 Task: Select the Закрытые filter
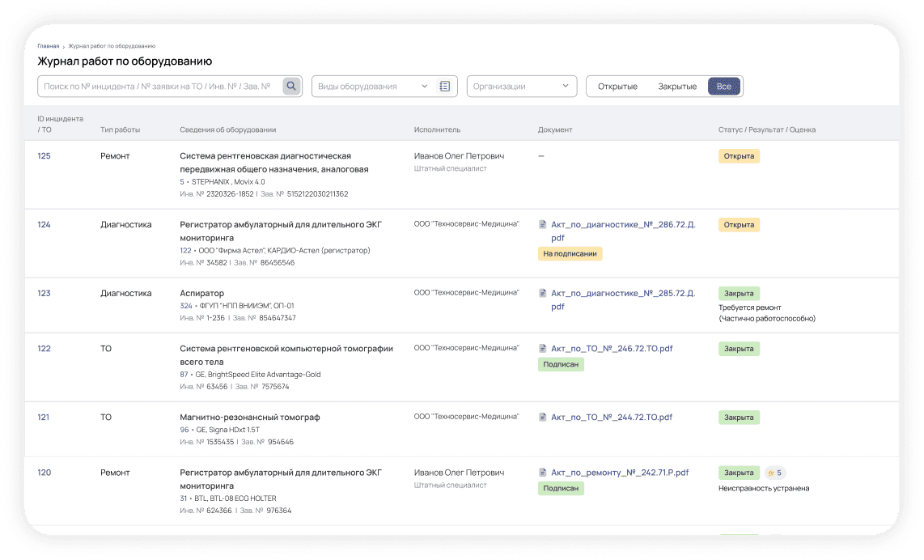(x=677, y=86)
